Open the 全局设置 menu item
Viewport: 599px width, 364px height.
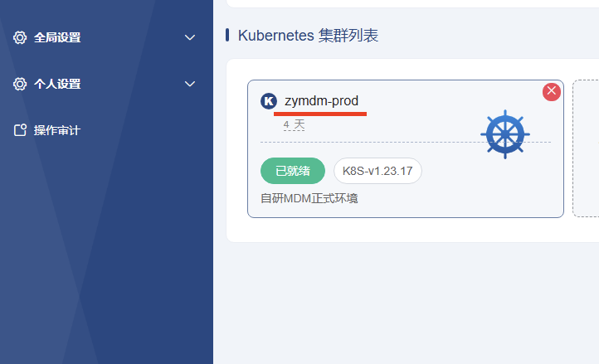[x=57, y=37]
